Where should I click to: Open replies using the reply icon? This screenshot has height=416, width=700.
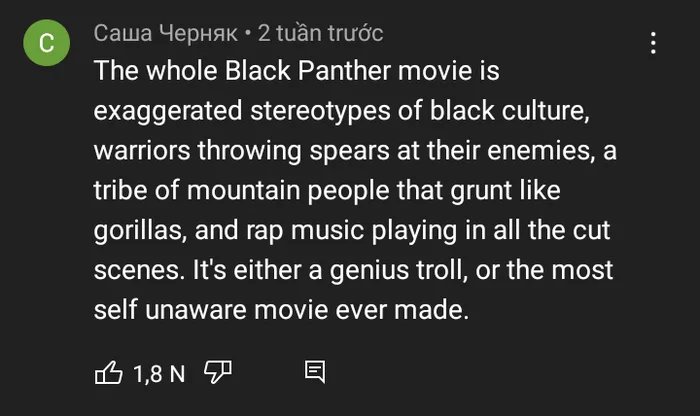(x=315, y=374)
